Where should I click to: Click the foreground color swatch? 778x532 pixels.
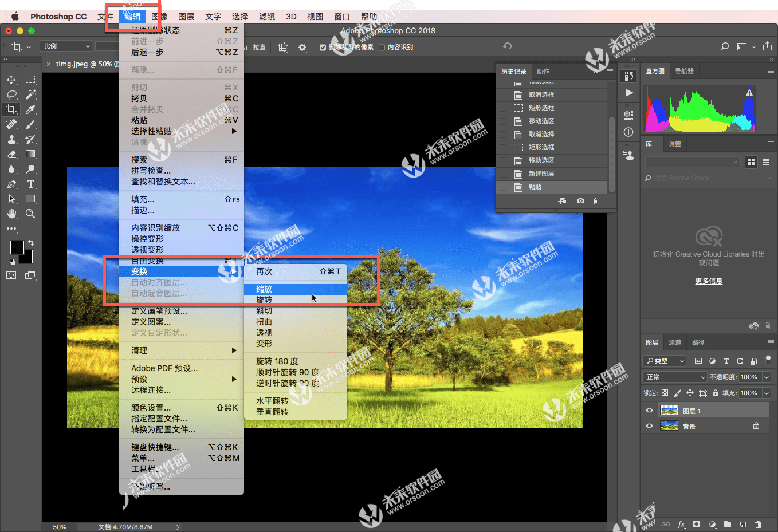17,247
